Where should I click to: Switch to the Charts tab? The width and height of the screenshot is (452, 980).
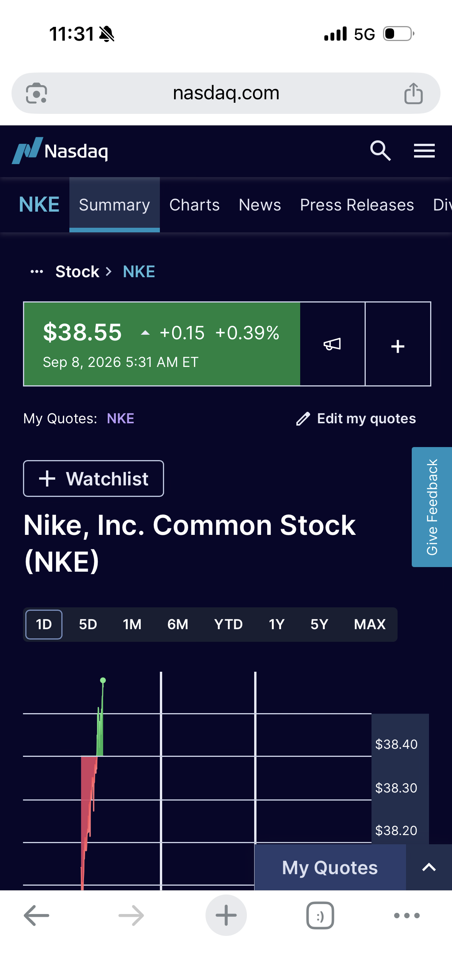[195, 205]
